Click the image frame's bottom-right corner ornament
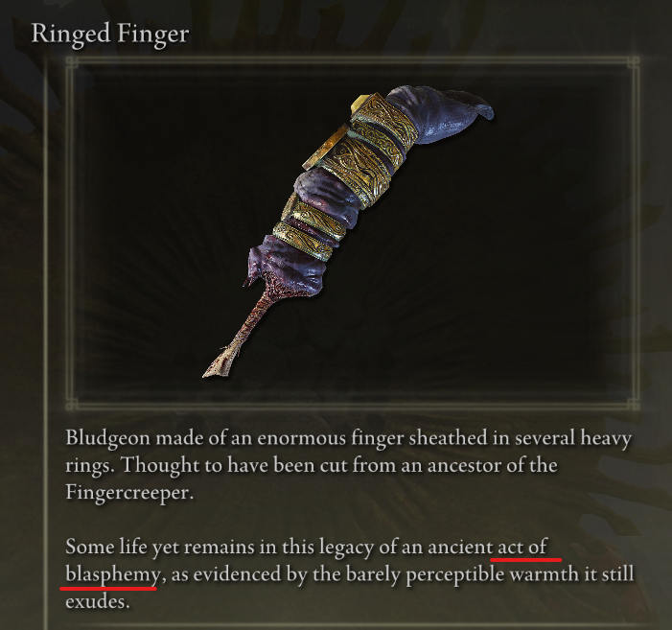Image resolution: width=672 pixels, height=630 pixels. pos(633,404)
